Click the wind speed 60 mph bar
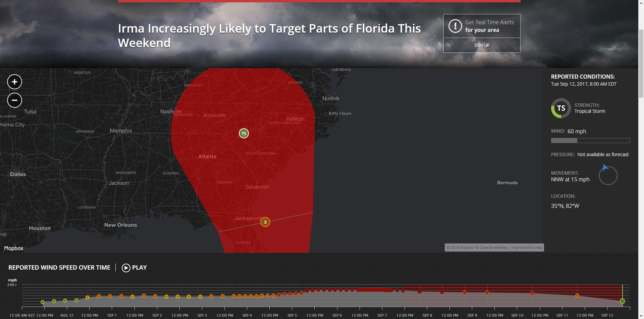This screenshot has height=319, width=644. 590,141
